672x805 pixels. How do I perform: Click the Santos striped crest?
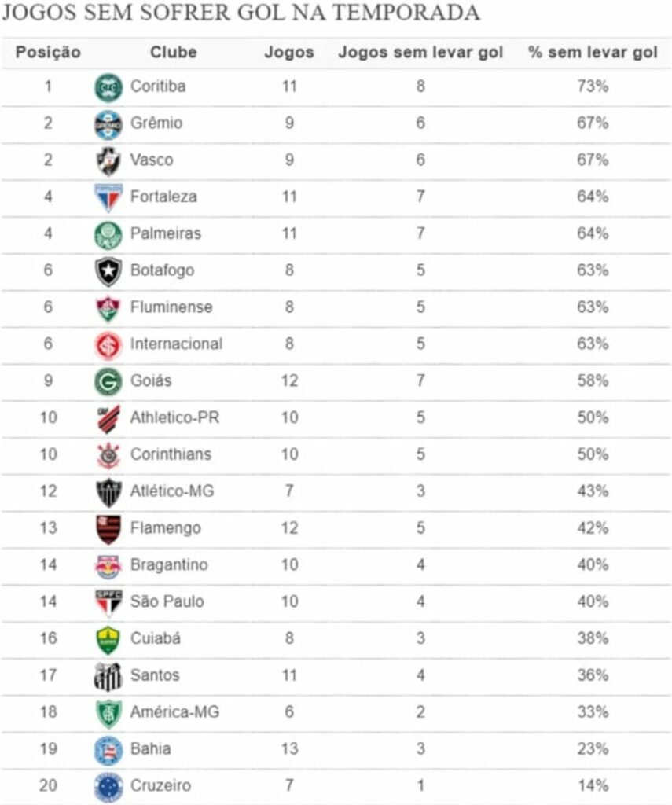click(x=108, y=677)
